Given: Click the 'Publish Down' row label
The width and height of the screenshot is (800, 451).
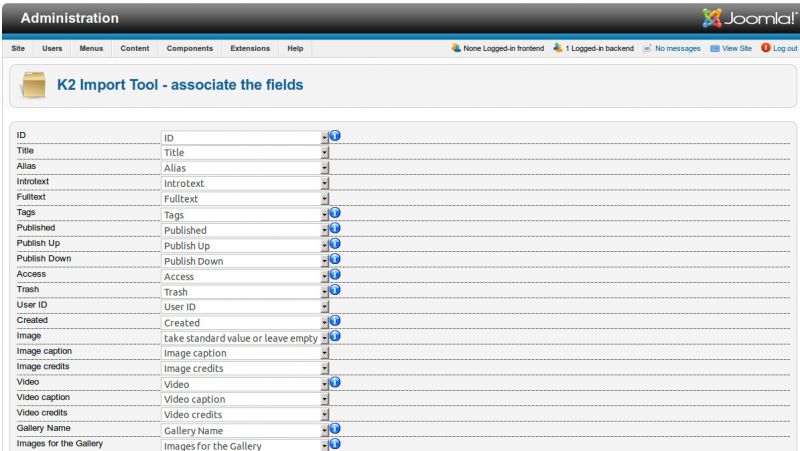Looking at the screenshot, I should point(44,259).
